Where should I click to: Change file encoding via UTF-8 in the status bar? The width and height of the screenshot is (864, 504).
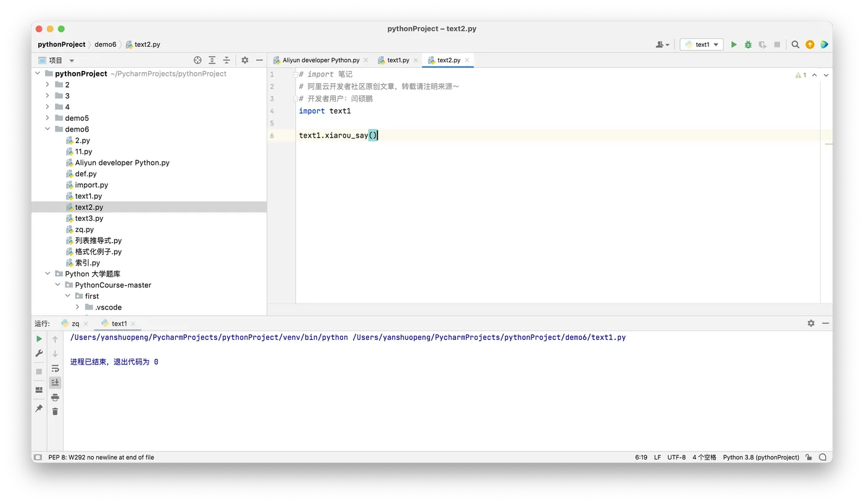click(676, 457)
